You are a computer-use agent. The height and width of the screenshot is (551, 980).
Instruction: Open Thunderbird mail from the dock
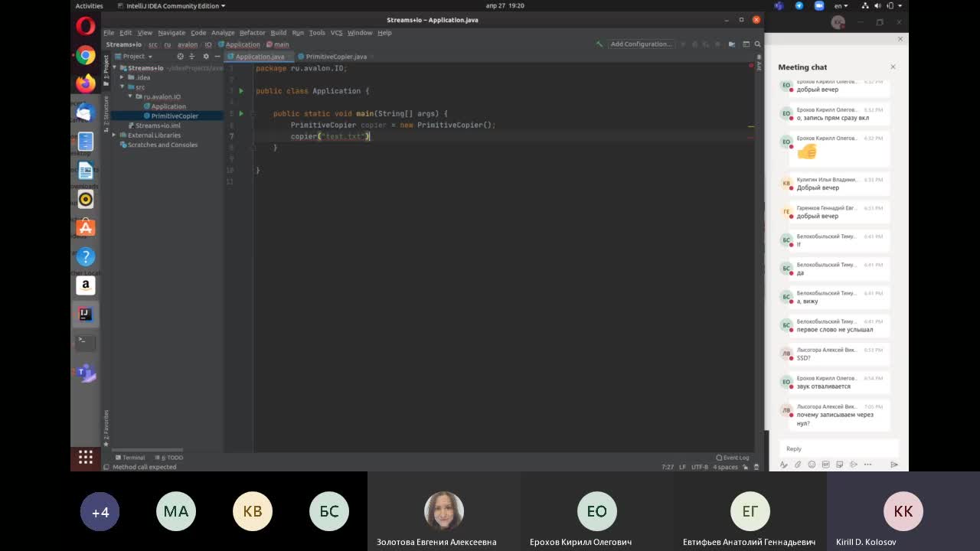86,112
